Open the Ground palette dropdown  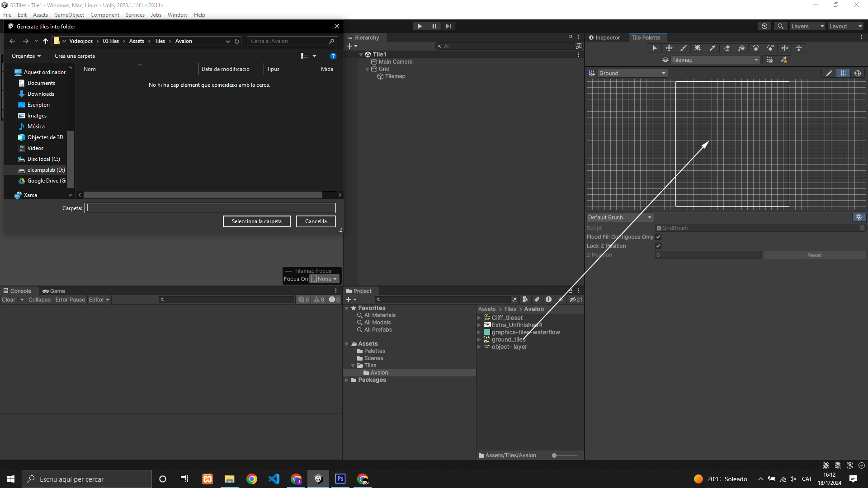point(632,73)
